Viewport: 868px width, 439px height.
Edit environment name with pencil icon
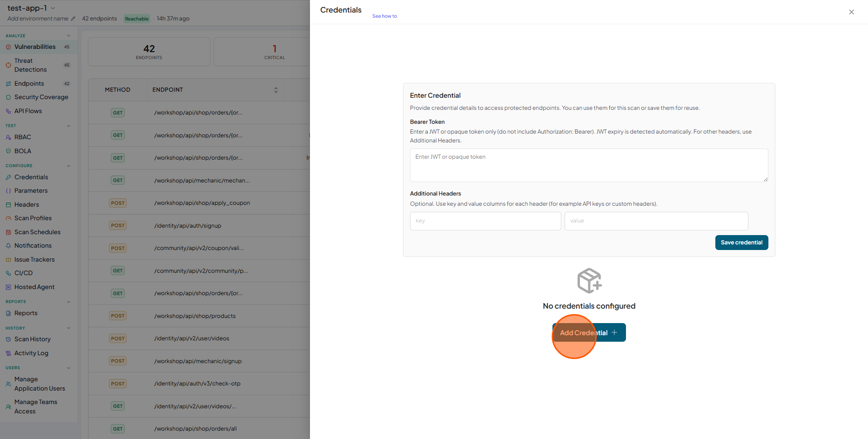[73, 19]
